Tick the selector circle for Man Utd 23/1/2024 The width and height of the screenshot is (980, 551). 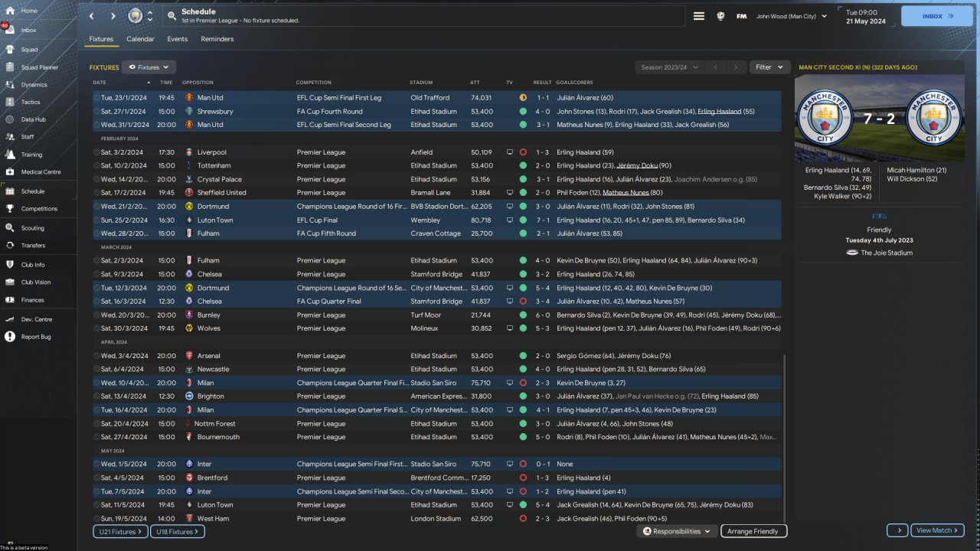[96, 98]
